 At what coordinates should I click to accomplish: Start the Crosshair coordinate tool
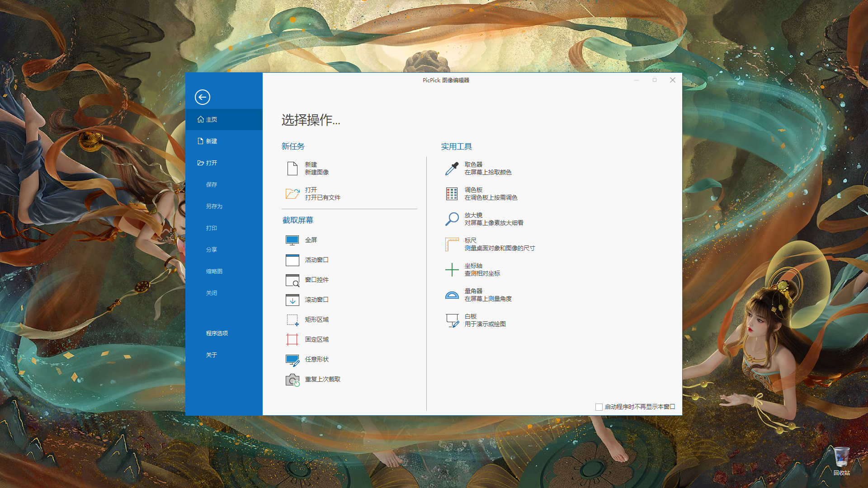[452, 270]
